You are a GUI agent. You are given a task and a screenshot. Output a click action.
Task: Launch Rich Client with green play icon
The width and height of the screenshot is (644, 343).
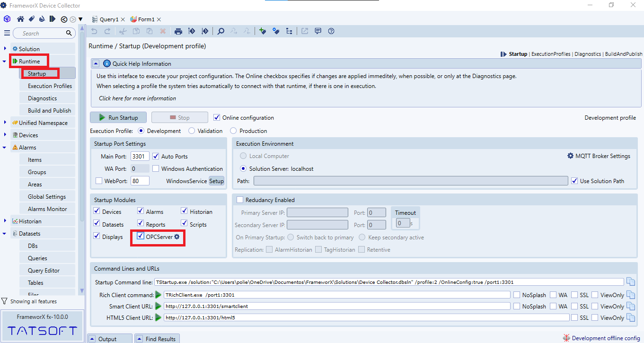point(159,295)
